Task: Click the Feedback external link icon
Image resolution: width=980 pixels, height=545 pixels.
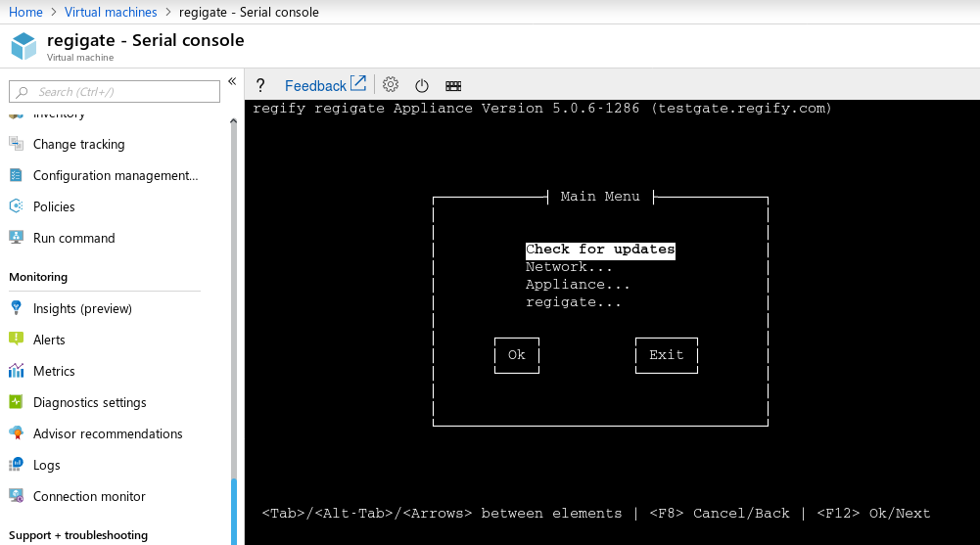Action: pyautogui.click(x=358, y=83)
